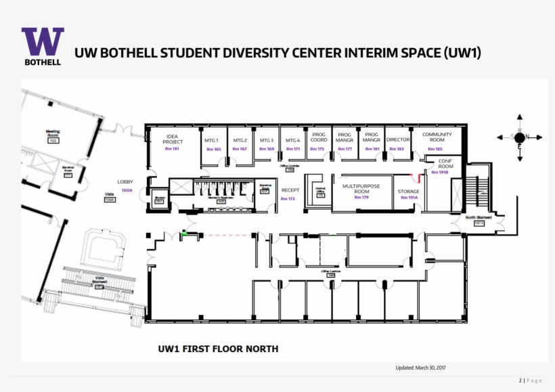Click the 'PROG COORD' room label

pyautogui.click(x=319, y=137)
